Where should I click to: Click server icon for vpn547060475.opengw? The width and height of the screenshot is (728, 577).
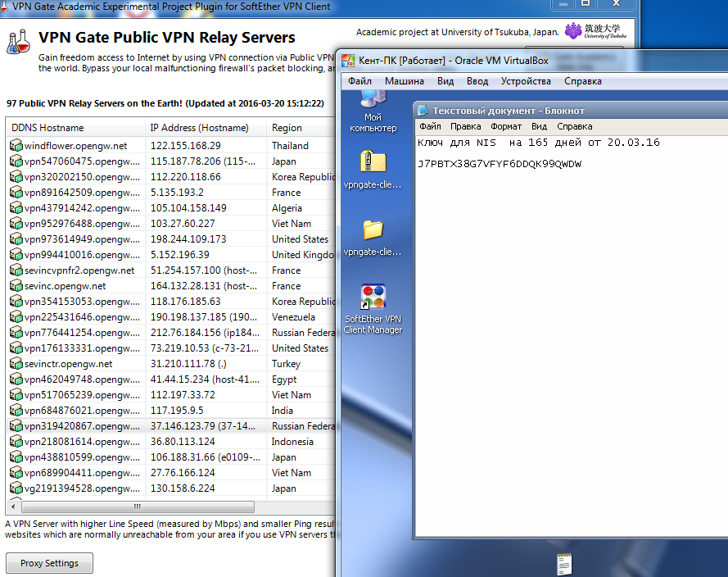tap(16, 161)
